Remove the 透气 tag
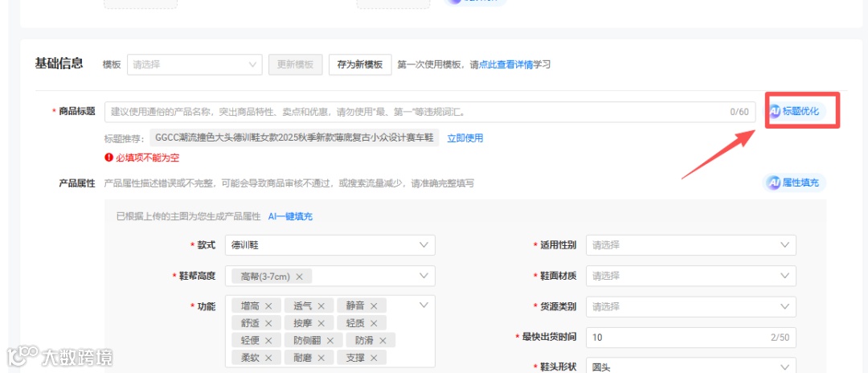 [321, 305]
